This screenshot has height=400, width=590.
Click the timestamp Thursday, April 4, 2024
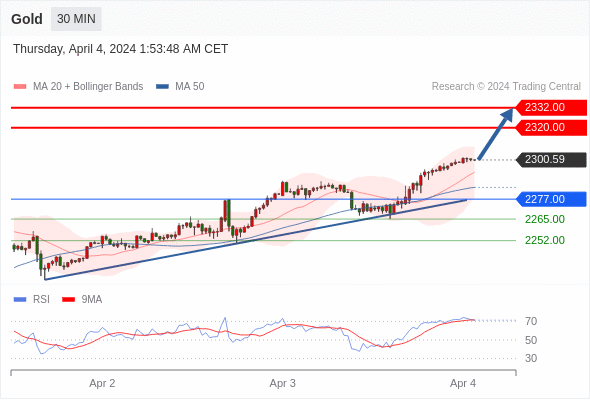click(x=120, y=49)
